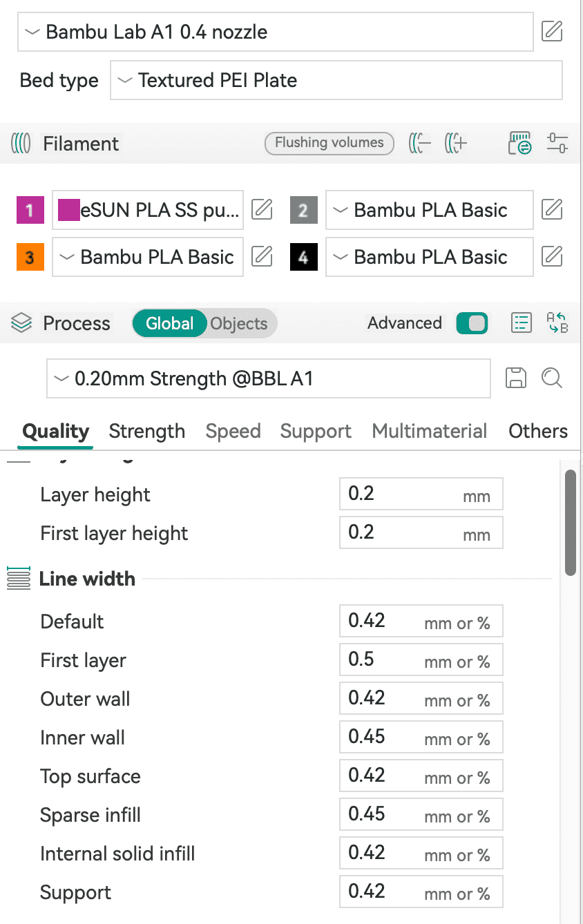
Task: Edit filament 2 preset
Action: point(552,209)
